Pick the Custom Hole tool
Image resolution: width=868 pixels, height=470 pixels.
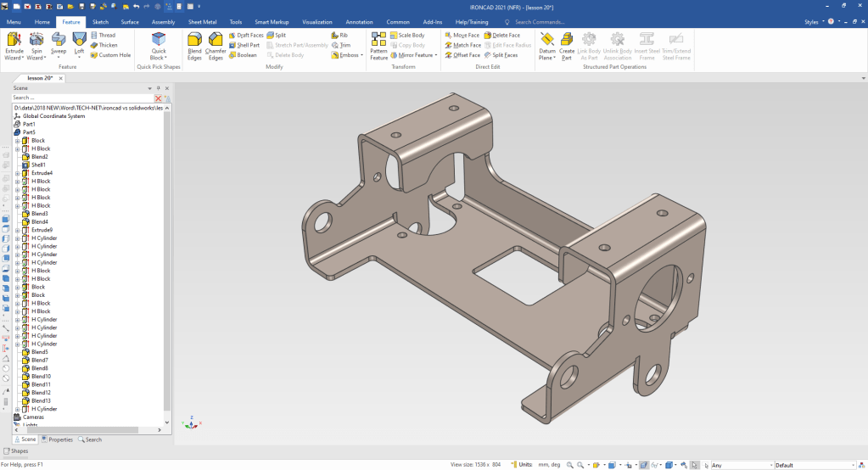click(x=110, y=55)
